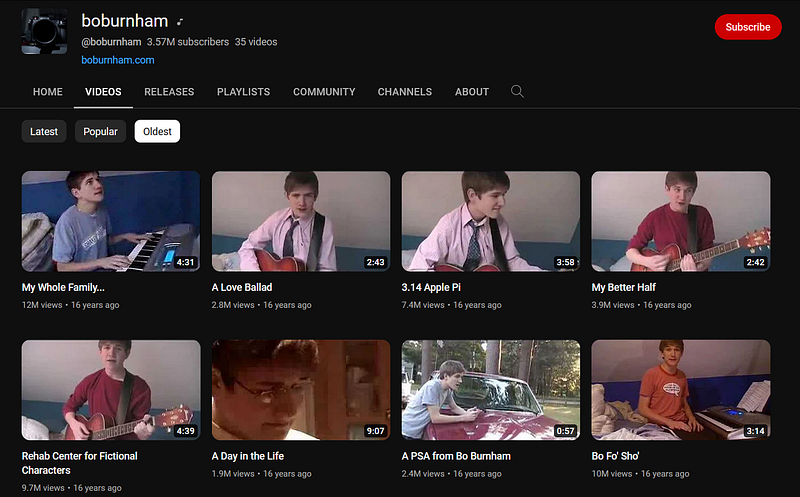Open the RELEASES tab

[169, 92]
